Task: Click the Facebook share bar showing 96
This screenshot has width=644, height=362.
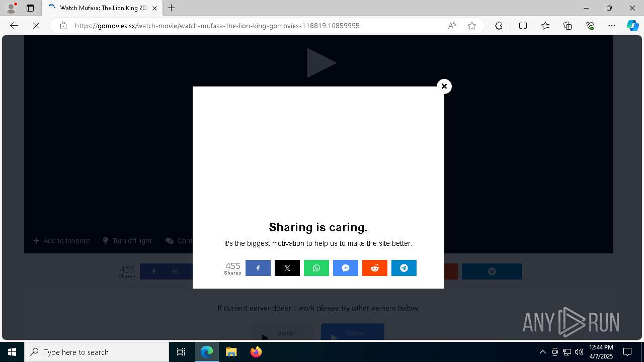Action: 166,271
